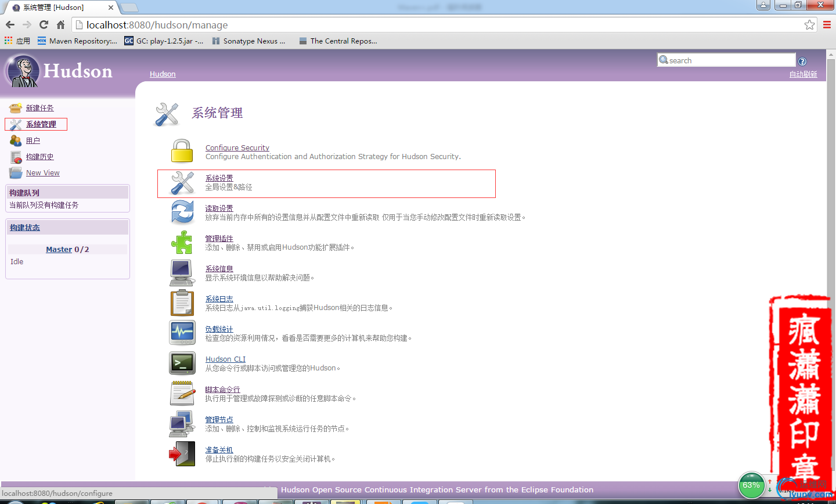836x504 pixels.
Task: Open the Configure Security link
Action: point(237,147)
